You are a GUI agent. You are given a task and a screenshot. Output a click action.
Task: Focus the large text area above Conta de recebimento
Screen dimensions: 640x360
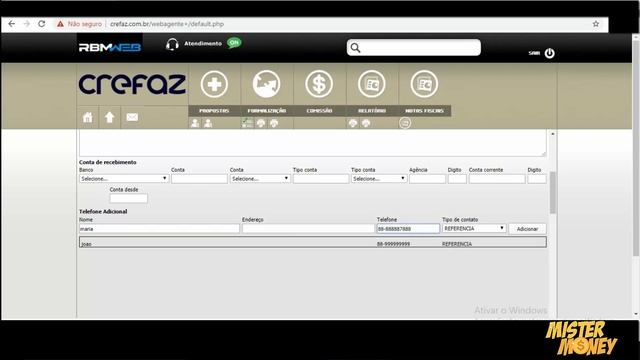pos(313,143)
